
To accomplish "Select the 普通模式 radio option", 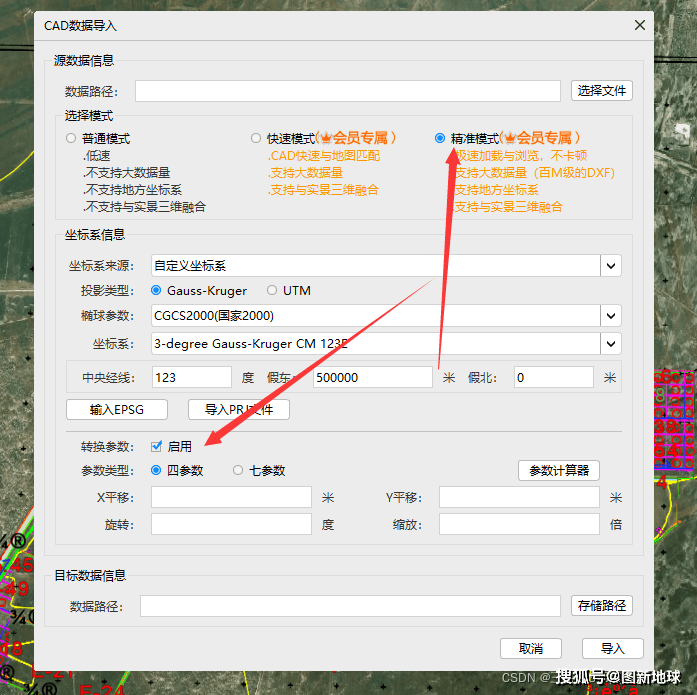I will pyautogui.click(x=71, y=139).
